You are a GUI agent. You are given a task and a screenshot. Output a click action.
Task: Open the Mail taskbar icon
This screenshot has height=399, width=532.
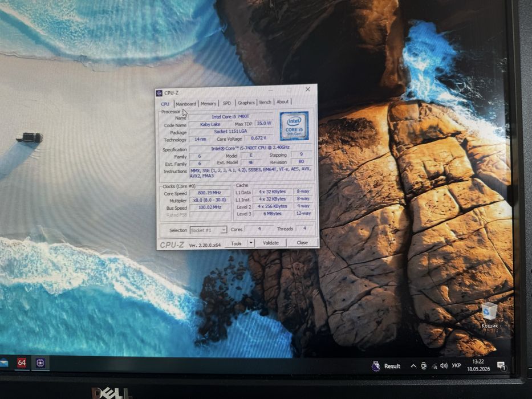pyautogui.click(x=4, y=363)
